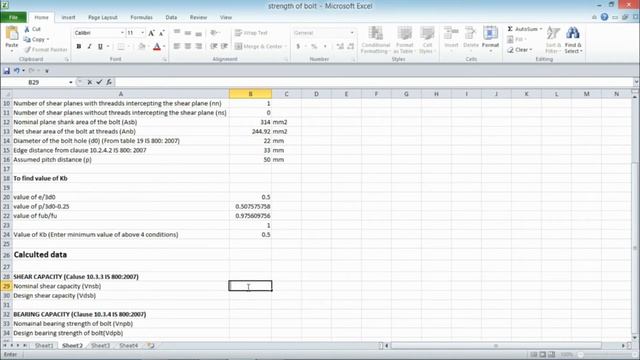Viewport: 640px width, 360px height.
Task: Open the font size dropdown
Action: pyautogui.click(x=142, y=33)
